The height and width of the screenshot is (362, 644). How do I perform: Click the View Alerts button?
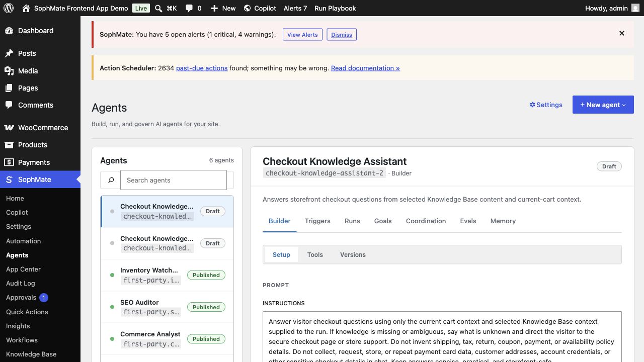(302, 35)
